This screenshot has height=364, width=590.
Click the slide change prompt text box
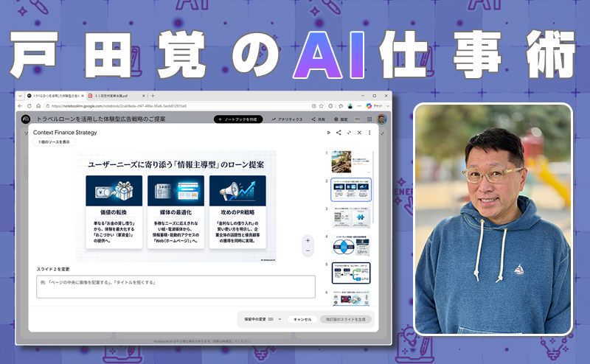[176, 287]
